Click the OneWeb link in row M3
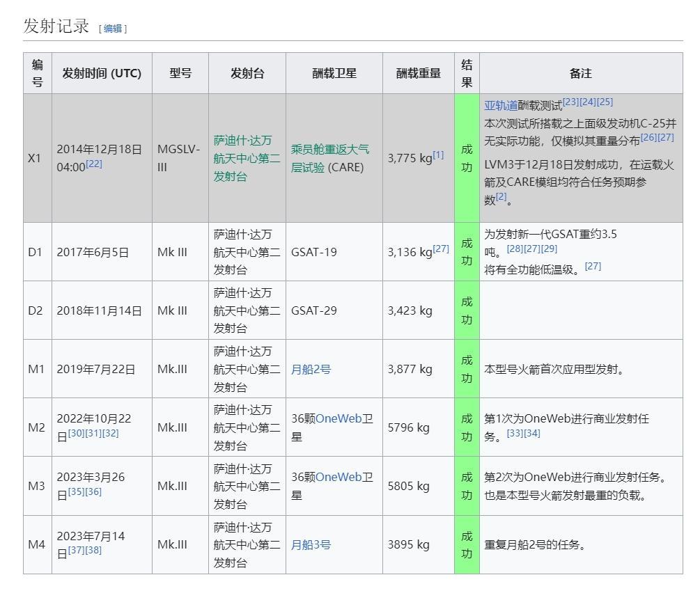 [339, 477]
